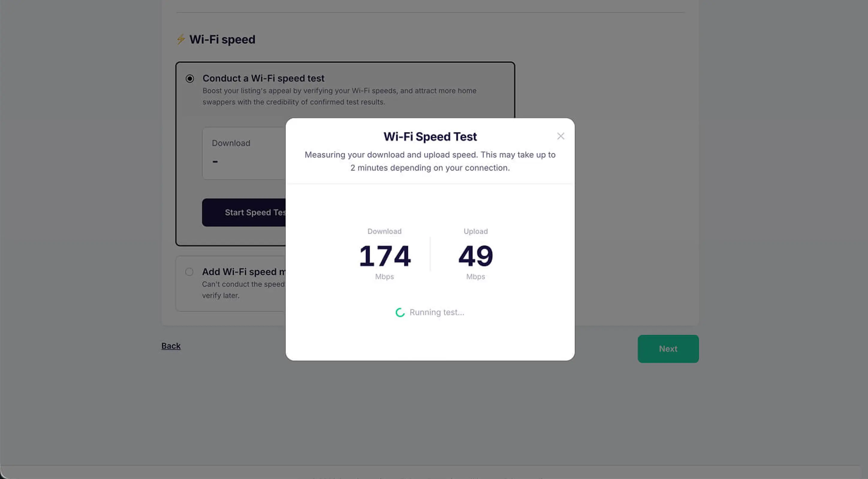Image resolution: width=868 pixels, height=479 pixels.
Task: Click the Download measurement label
Action: [x=384, y=231]
